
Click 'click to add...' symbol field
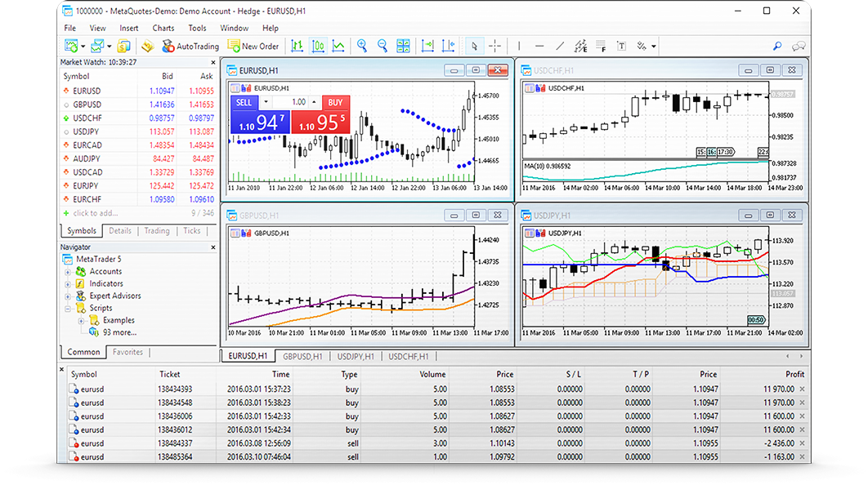click(x=95, y=213)
